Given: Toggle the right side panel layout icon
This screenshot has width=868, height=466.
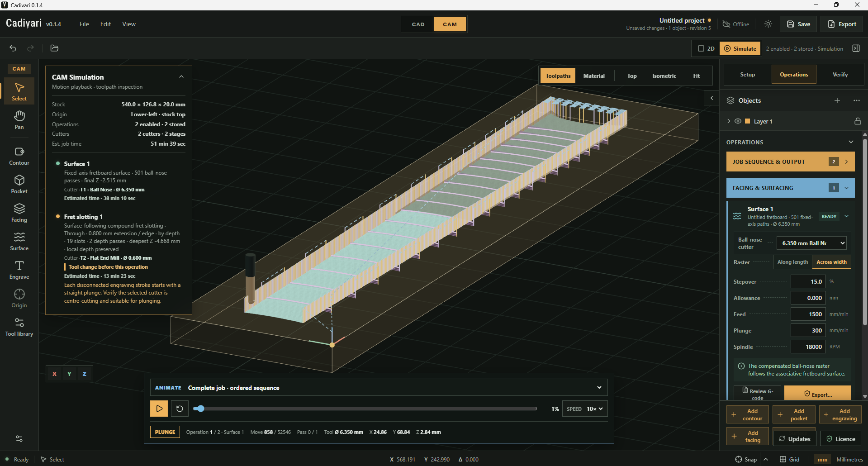Looking at the screenshot, I should coord(856,48).
